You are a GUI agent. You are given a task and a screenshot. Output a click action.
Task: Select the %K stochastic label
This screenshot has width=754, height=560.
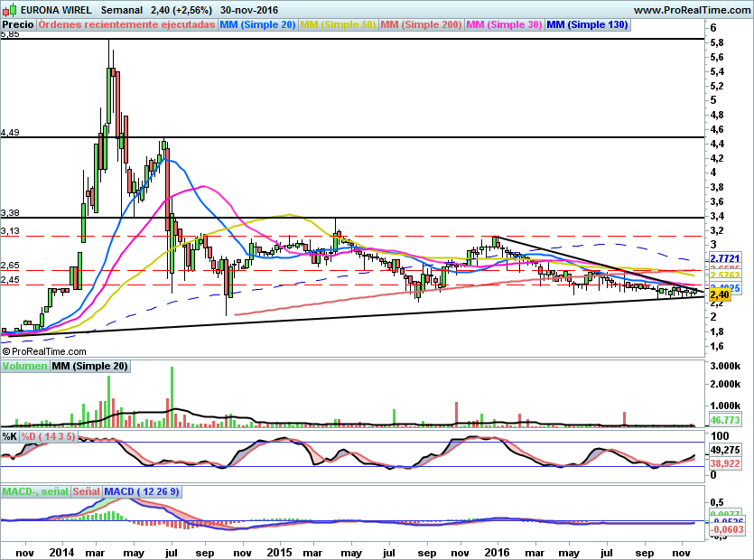10,436
